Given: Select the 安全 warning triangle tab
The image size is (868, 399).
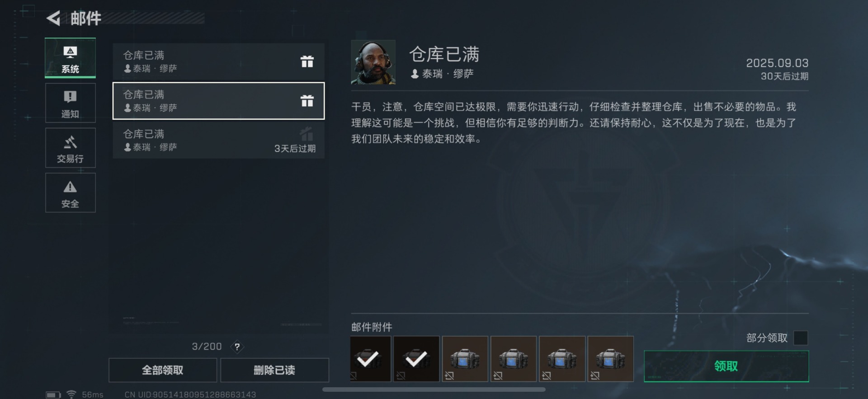Looking at the screenshot, I should [x=70, y=193].
